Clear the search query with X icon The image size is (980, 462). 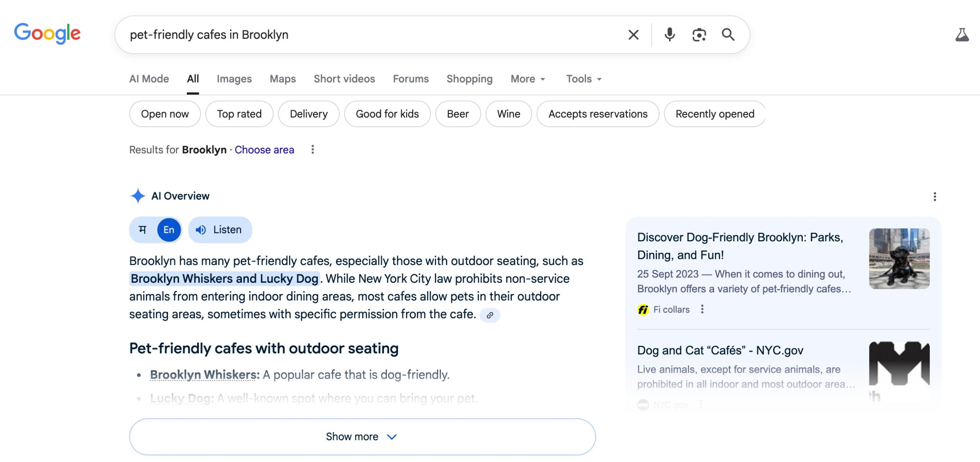coord(634,35)
